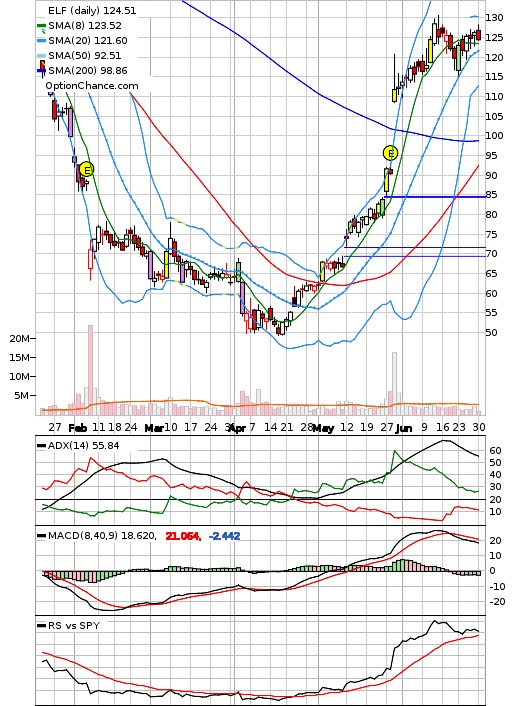Click the red MACD signal value 21.064
Screen dimensions: 526x706
183,536
